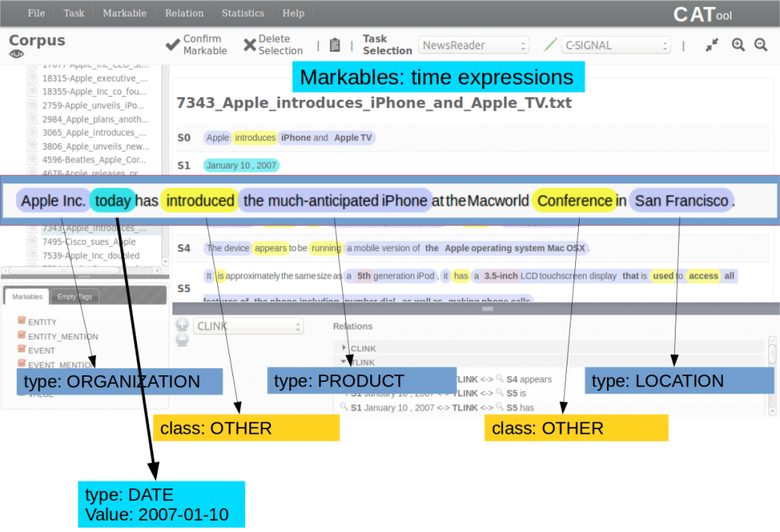The width and height of the screenshot is (780, 532).
Task: Click file icon beside 3806_Apple_unveils_new
Action: coord(32,146)
